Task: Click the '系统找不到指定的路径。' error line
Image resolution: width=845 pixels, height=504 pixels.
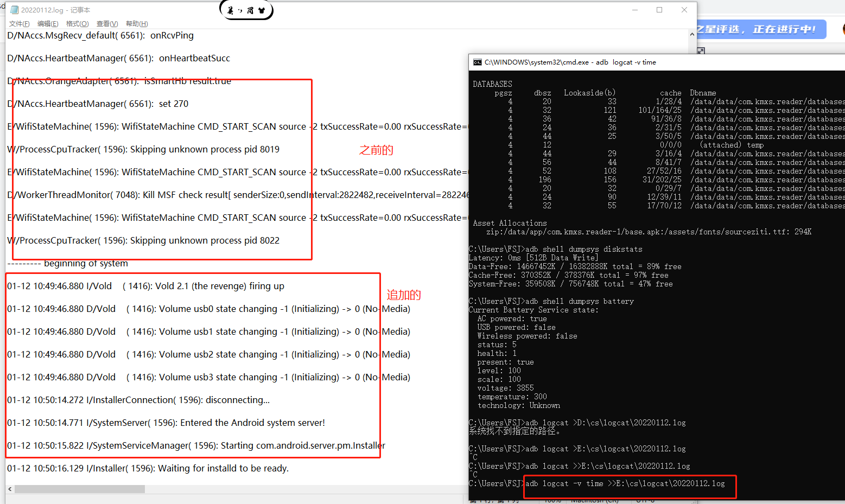Action: 514,431
